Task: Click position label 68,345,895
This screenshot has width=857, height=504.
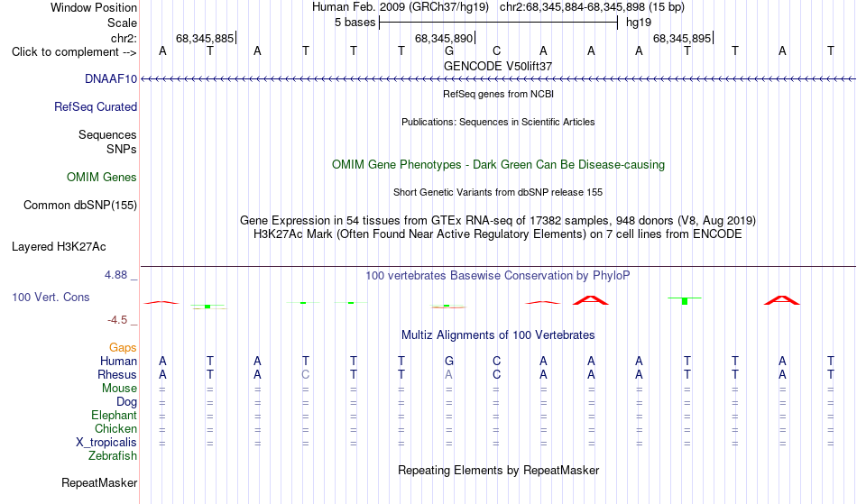Action: 682,39
